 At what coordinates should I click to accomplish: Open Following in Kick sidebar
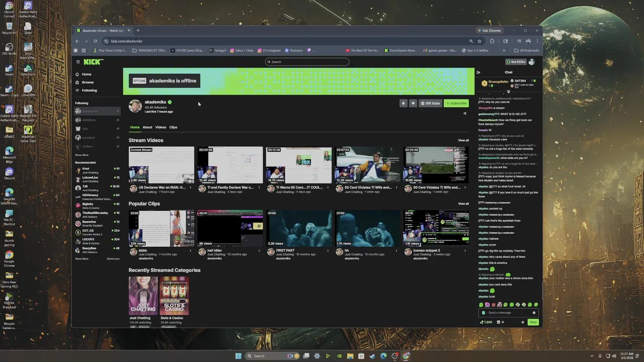click(89, 90)
